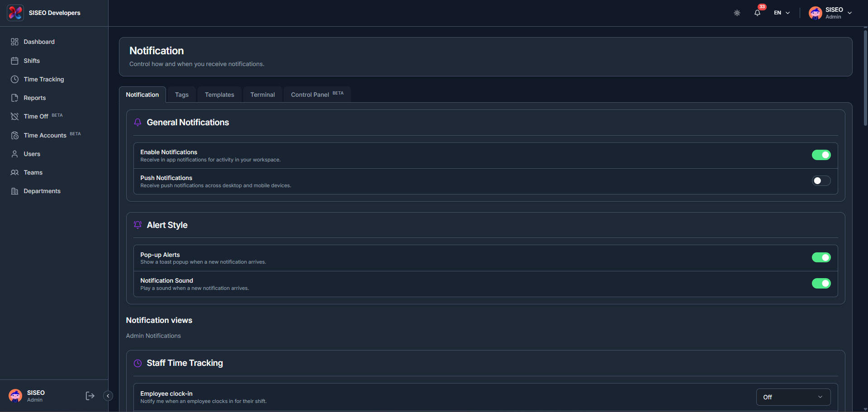
Task: Click the Employee clock-in label
Action: 166,393
